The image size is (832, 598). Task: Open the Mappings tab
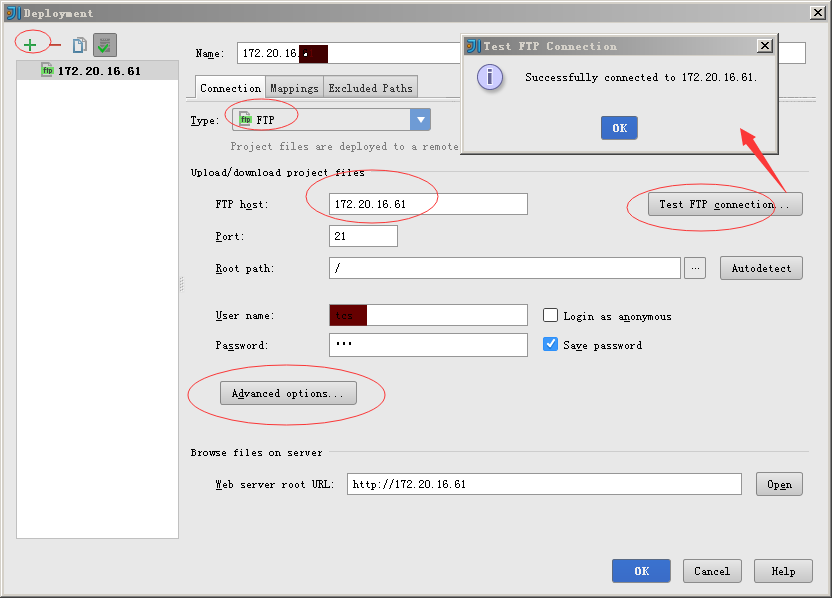[x=294, y=88]
